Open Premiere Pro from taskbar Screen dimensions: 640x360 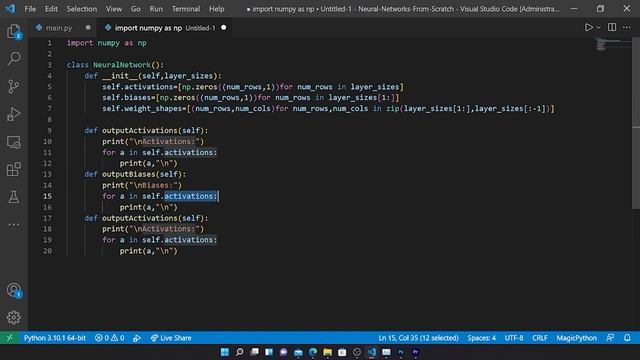(x=416, y=352)
